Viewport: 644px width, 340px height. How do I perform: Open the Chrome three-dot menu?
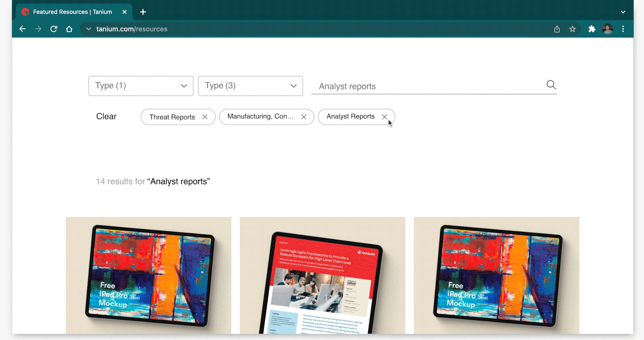623,29
